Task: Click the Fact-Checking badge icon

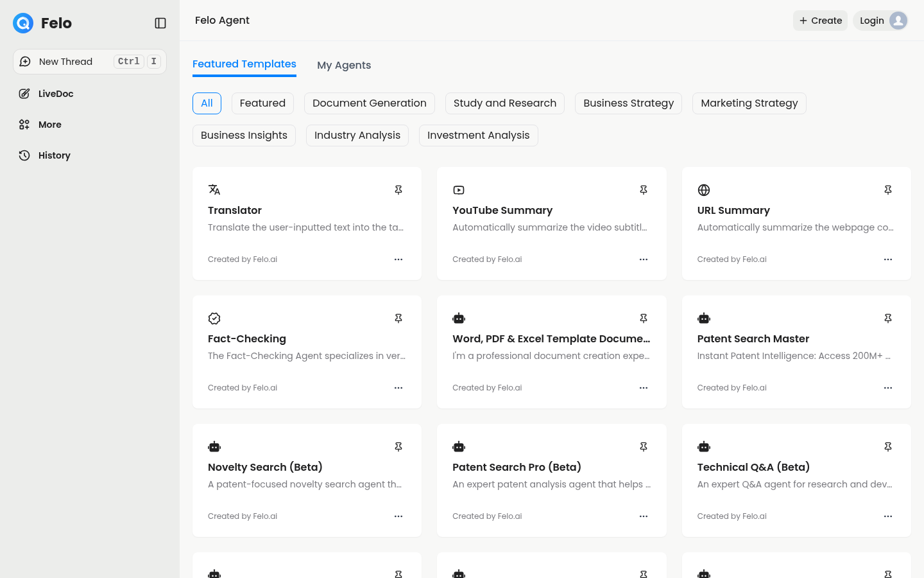Action: click(x=214, y=319)
